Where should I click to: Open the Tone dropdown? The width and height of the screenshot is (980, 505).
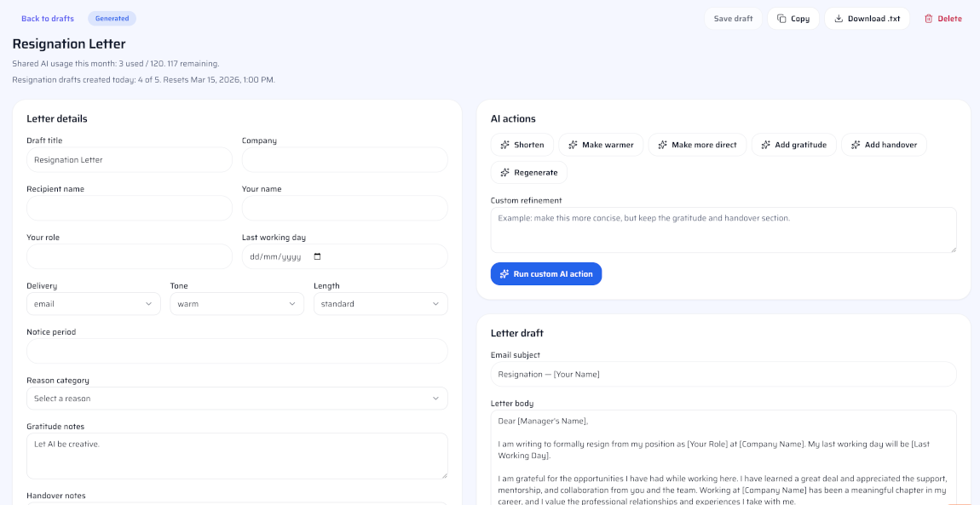pyautogui.click(x=236, y=303)
